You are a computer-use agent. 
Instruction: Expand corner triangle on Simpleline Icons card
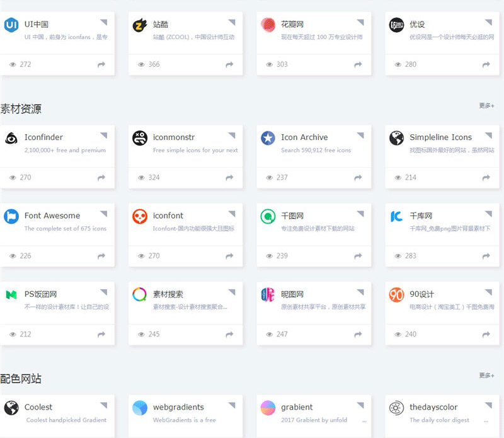click(x=489, y=135)
